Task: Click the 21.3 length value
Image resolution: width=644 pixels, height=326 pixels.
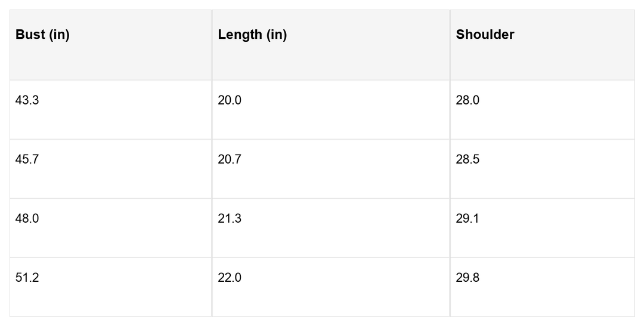Action: coord(230,219)
